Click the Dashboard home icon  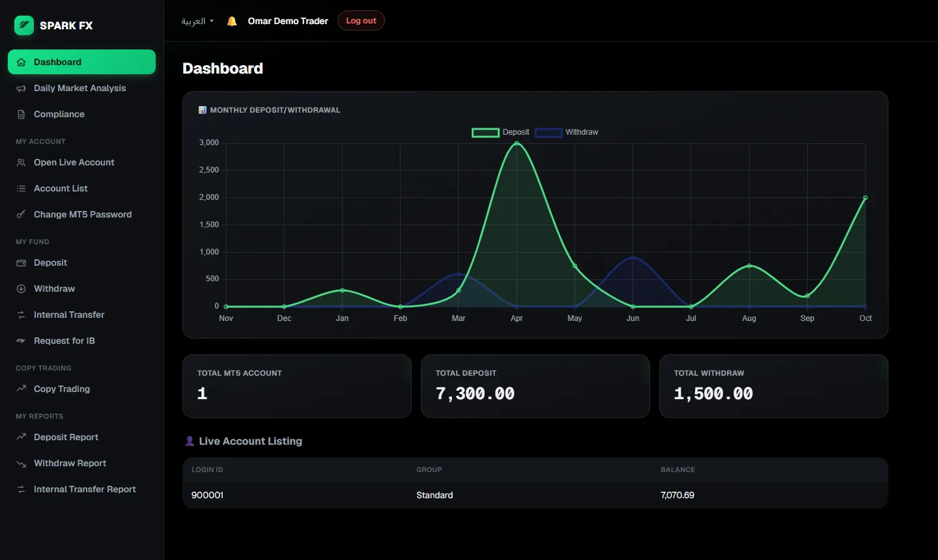pyautogui.click(x=21, y=63)
